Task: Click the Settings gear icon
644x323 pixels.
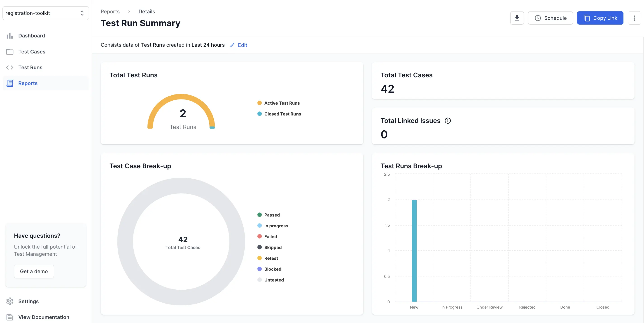Action: pyautogui.click(x=10, y=301)
